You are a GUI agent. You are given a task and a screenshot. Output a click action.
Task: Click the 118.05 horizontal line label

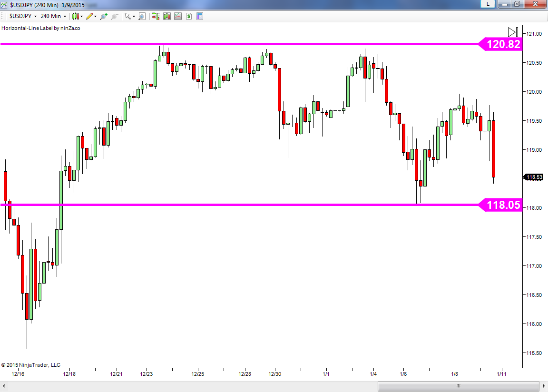click(x=500, y=205)
